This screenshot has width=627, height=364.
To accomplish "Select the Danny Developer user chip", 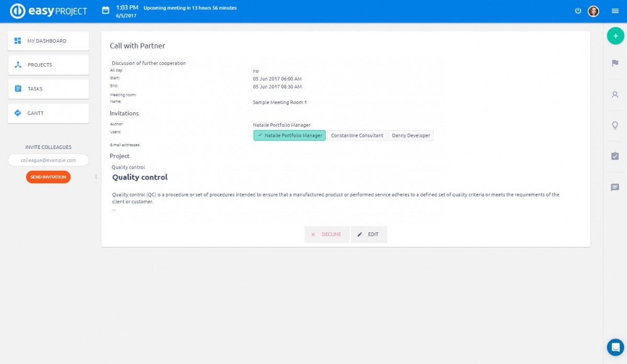I will (411, 136).
